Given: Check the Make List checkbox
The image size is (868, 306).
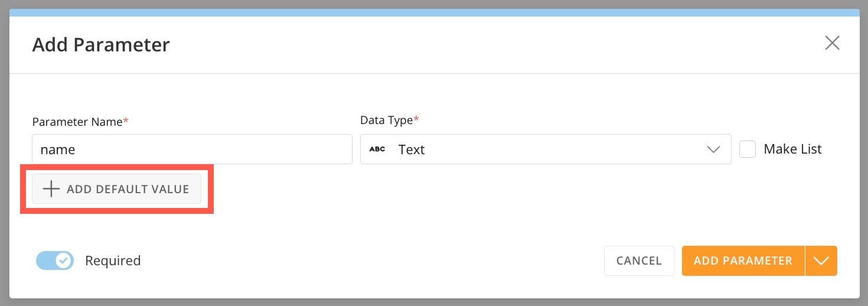Looking at the screenshot, I should (x=748, y=149).
